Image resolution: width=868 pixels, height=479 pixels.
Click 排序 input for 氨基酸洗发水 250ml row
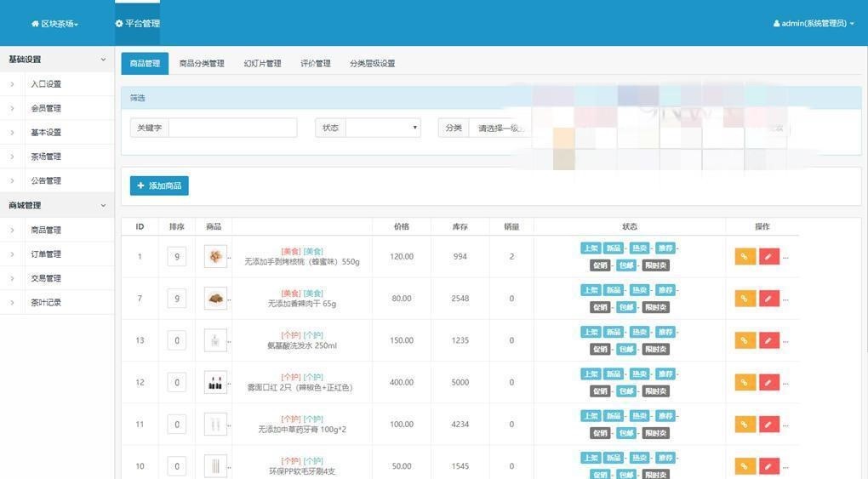pyautogui.click(x=177, y=340)
